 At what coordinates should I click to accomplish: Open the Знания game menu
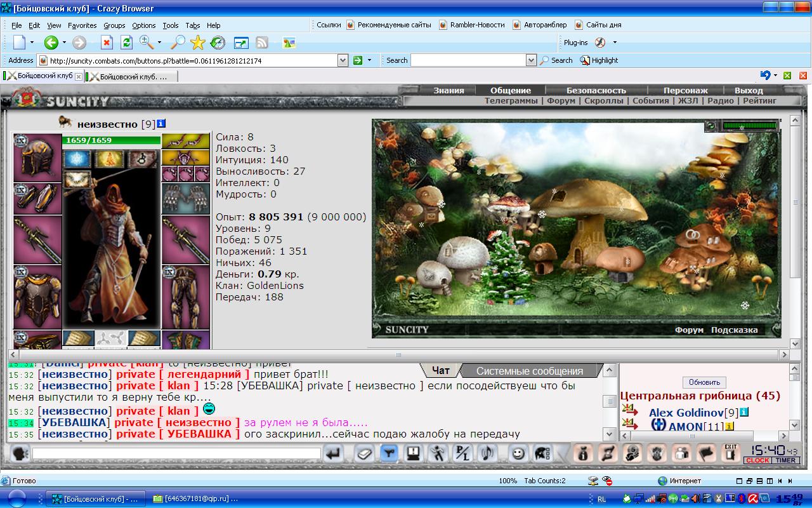(x=449, y=90)
